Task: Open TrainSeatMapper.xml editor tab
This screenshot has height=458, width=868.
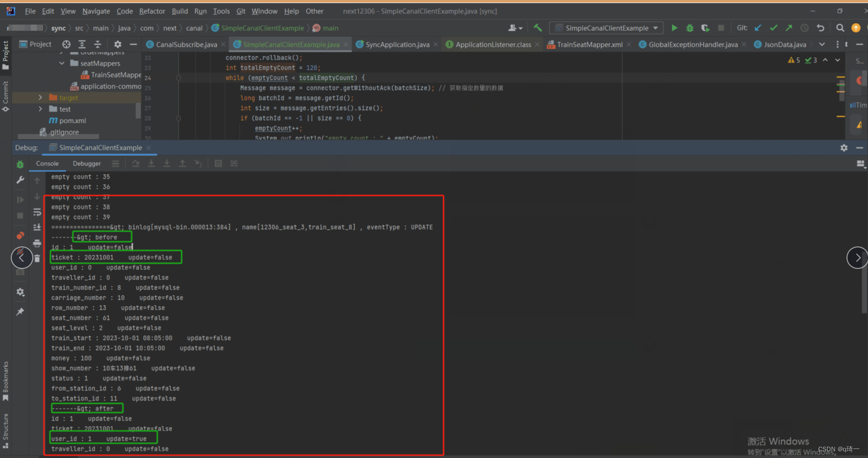Action: (590, 45)
